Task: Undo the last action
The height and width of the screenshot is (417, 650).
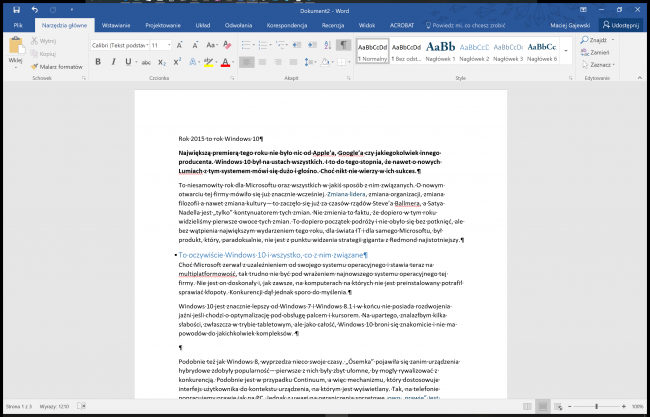Action: click(35, 10)
